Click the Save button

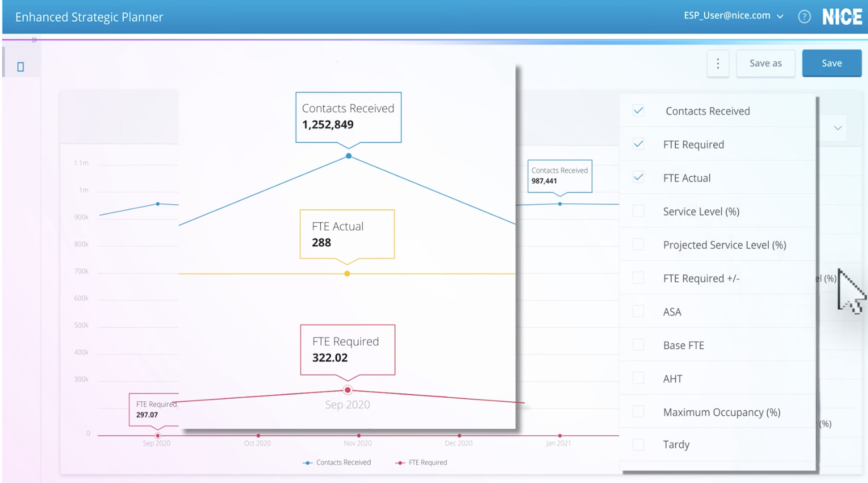pos(832,63)
